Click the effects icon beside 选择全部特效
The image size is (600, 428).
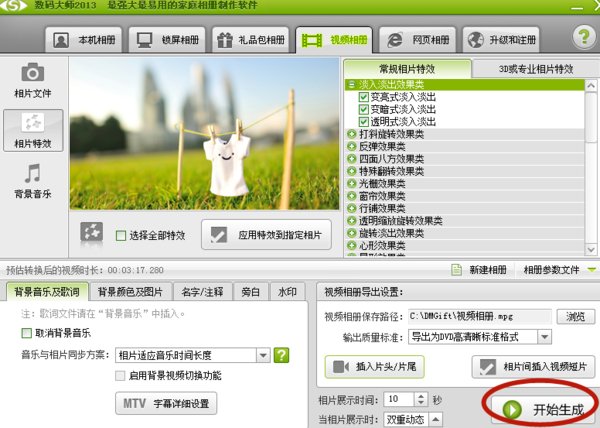pos(91,232)
